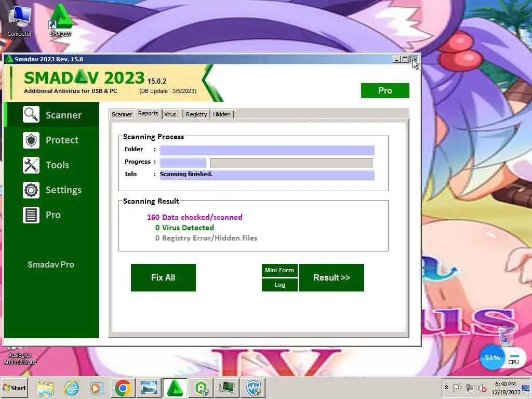Open the green hexagon shield taskbar app

(202, 388)
